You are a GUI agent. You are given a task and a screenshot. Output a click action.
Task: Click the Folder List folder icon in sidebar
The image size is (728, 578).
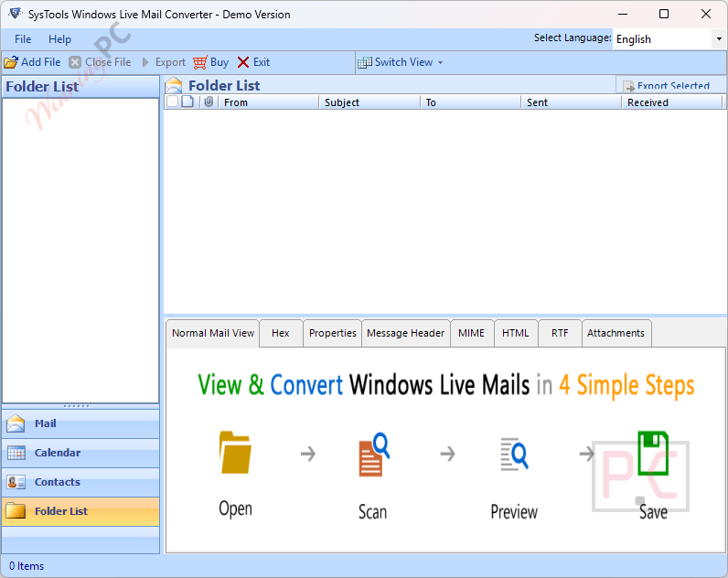pyautogui.click(x=16, y=510)
